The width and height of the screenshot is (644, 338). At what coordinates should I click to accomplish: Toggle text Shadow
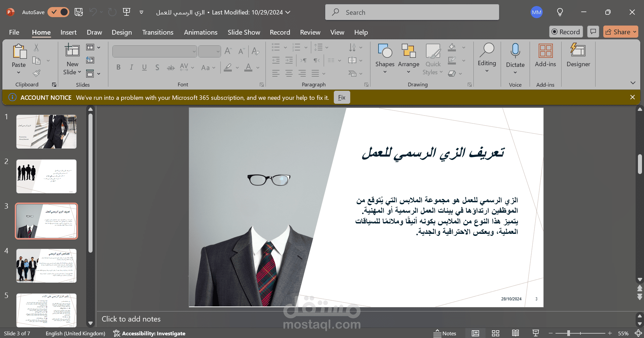157,67
